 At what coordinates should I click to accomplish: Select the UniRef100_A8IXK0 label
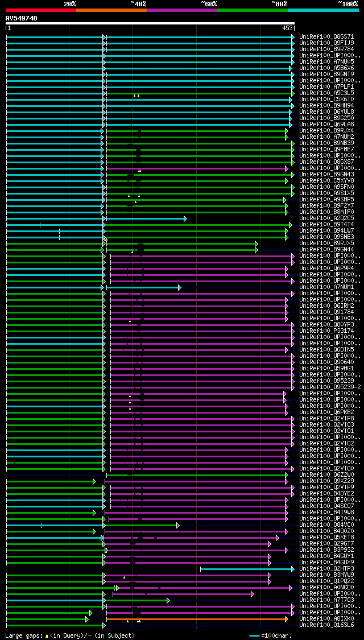coord(326,619)
